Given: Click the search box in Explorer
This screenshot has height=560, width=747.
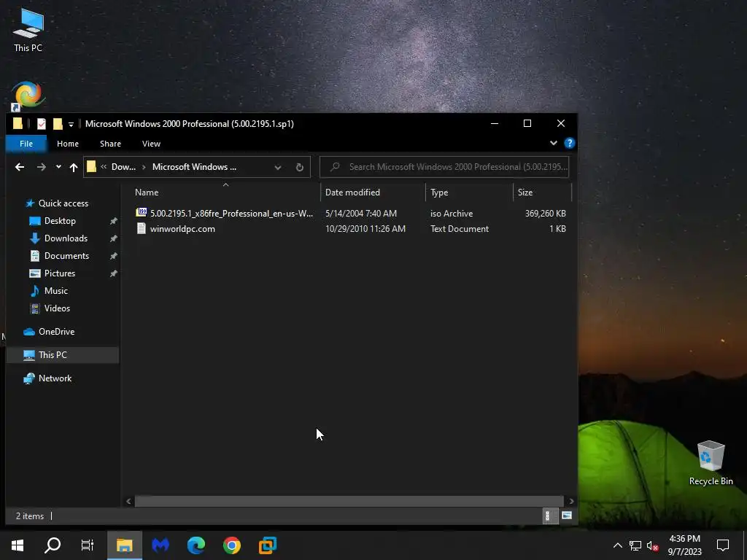Looking at the screenshot, I should [444, 167].
